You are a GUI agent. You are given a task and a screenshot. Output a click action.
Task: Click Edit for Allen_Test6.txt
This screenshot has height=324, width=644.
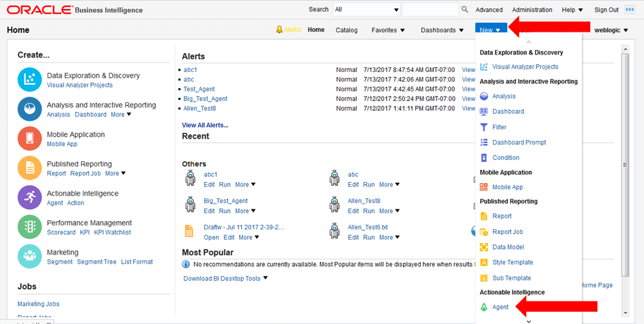(353, 237)
